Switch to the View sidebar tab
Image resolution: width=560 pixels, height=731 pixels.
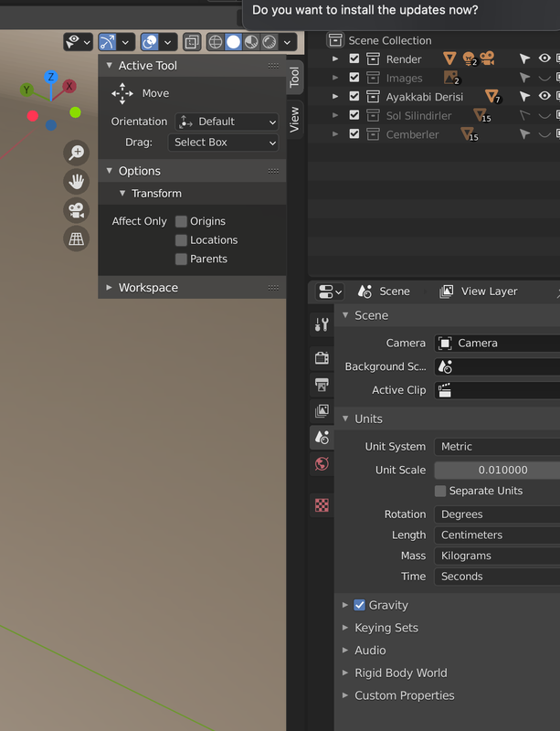(x=295, y=120)
